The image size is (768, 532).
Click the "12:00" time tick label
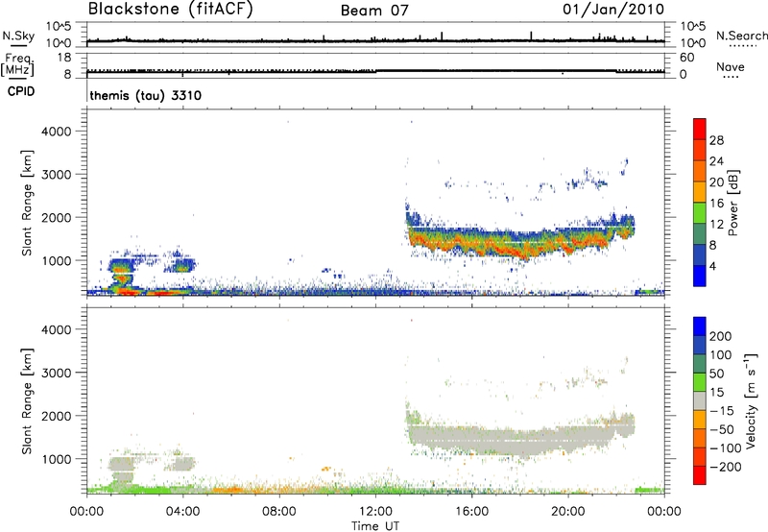tap(375, 512)
